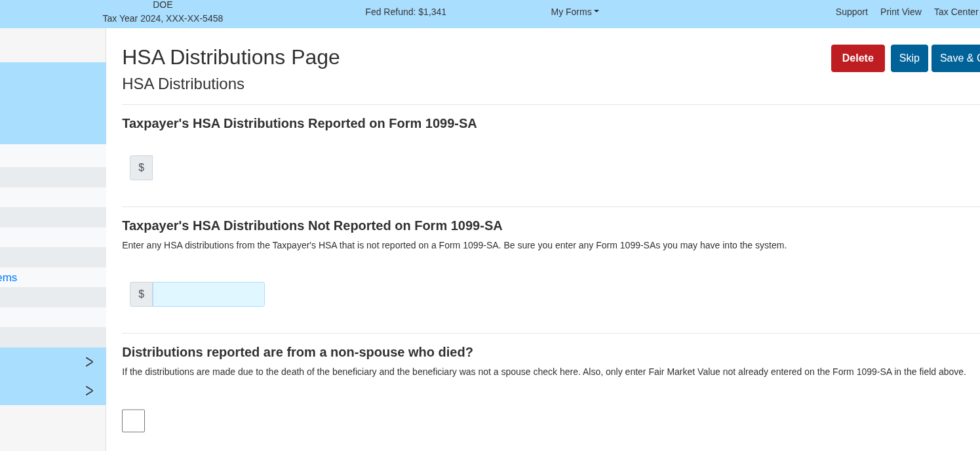980x451 pixels.
Task: Click the Save & Continue button
Action: 959,58
